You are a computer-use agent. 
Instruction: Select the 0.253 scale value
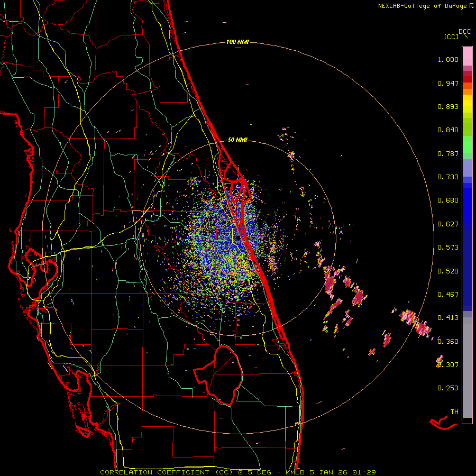click(x=448, y=388)
